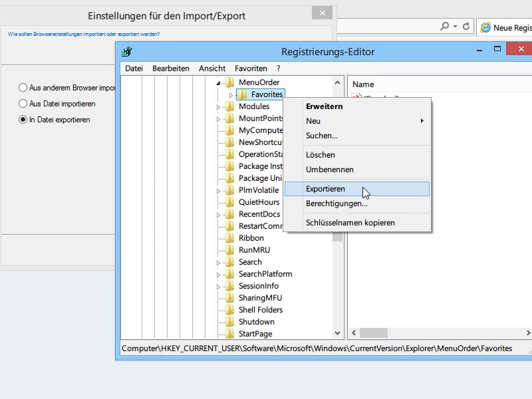Click the RestartComr folder icon
This screenshot has width=532, height=399.
[230, 226]
